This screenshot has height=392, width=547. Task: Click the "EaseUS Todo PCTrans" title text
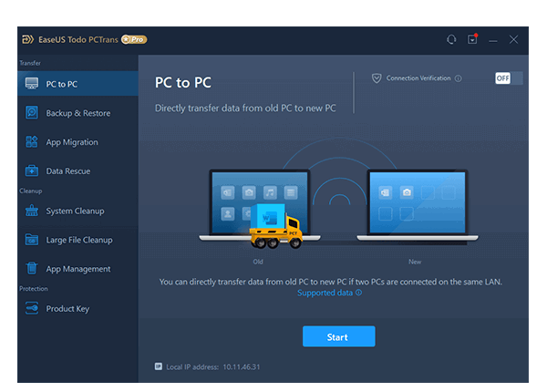click(78, 40)
